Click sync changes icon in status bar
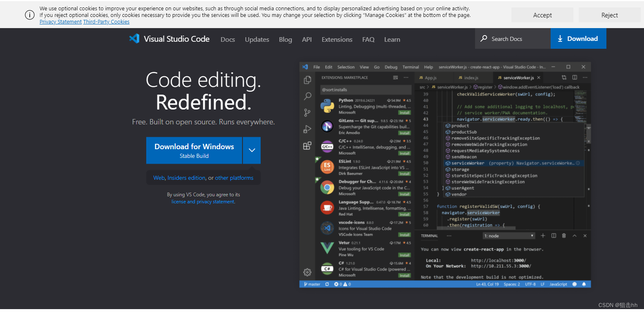 pos(327,284)
